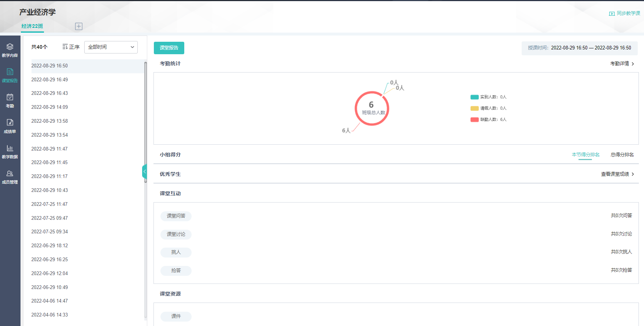Select the 2022-08-29 14:09 session entry

[50, 107]
